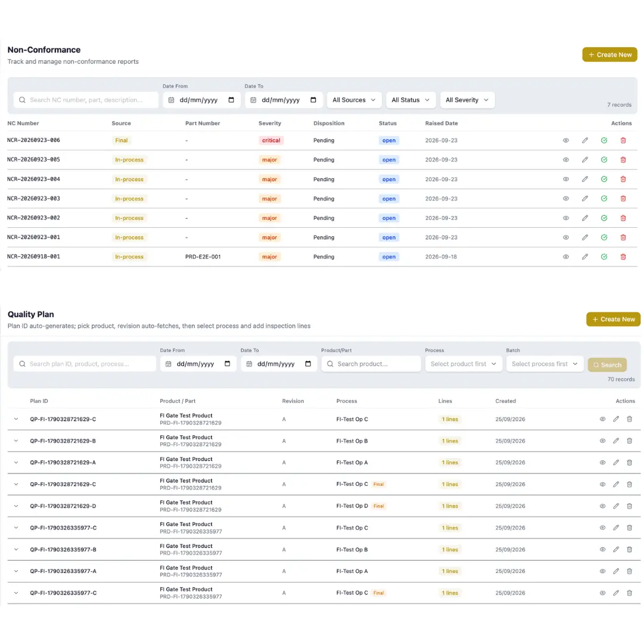Sort by NC Number column header
The image size is (644, 644).
click(x=23, y=123)
